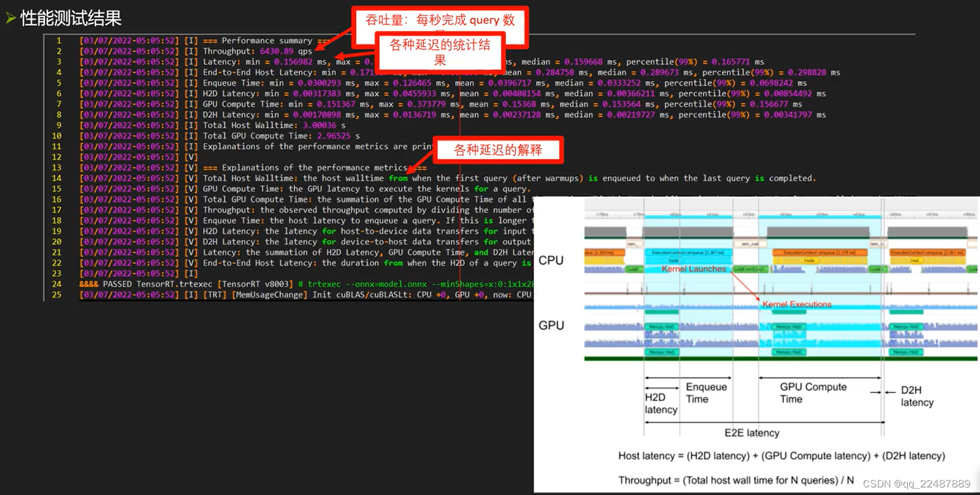The width and height of the screenshot is (980, 495).
Task: Click the 'Kernel Executions' label in the diagram
Action: pos(797,304)
